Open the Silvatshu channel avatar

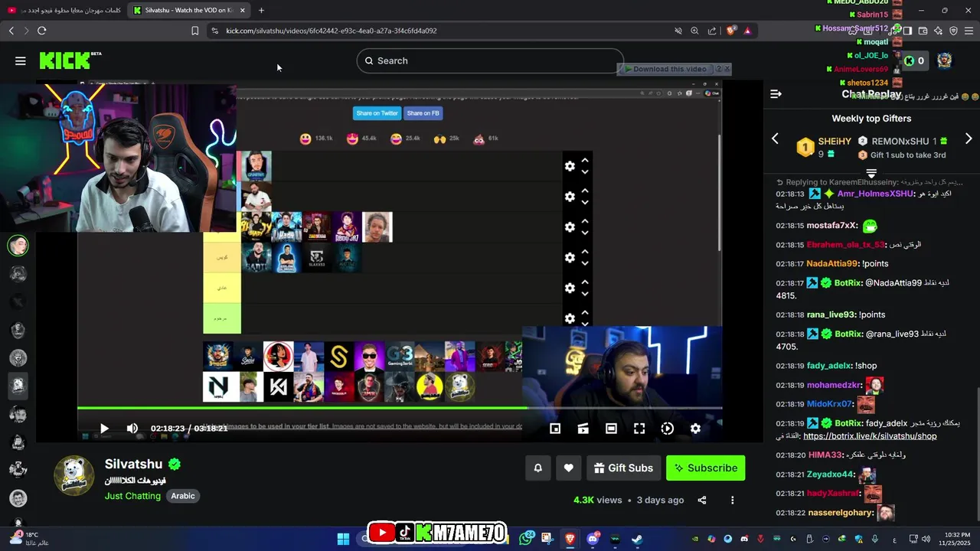74,475
